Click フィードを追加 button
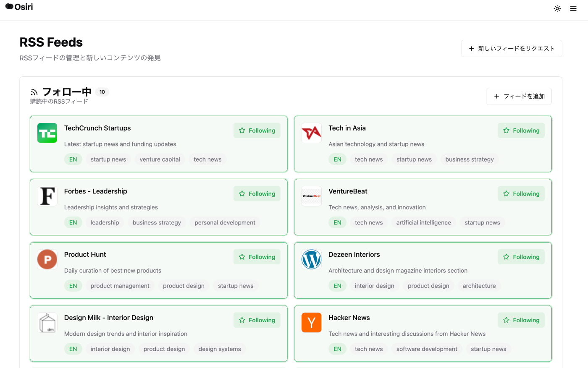Image resolution: width=588 pixels, height=368 pixels. [519, 97]
